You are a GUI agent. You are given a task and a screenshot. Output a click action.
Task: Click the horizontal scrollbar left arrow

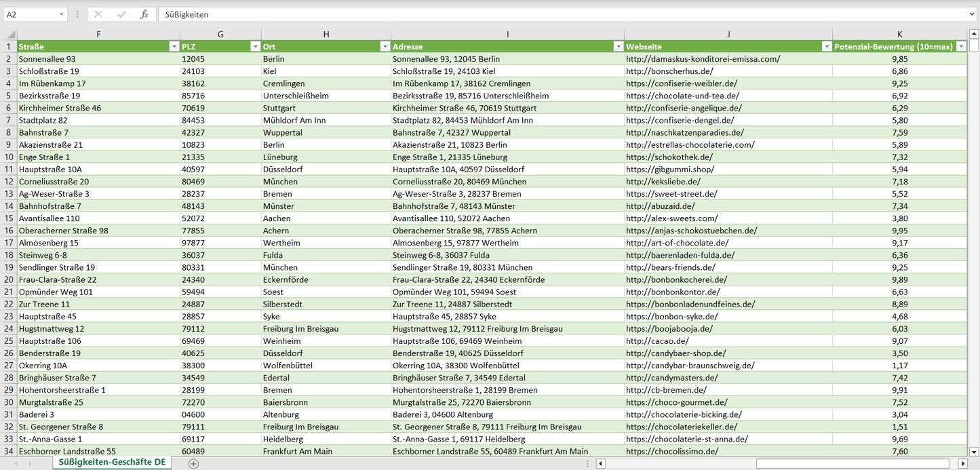[x=600, y=463]
